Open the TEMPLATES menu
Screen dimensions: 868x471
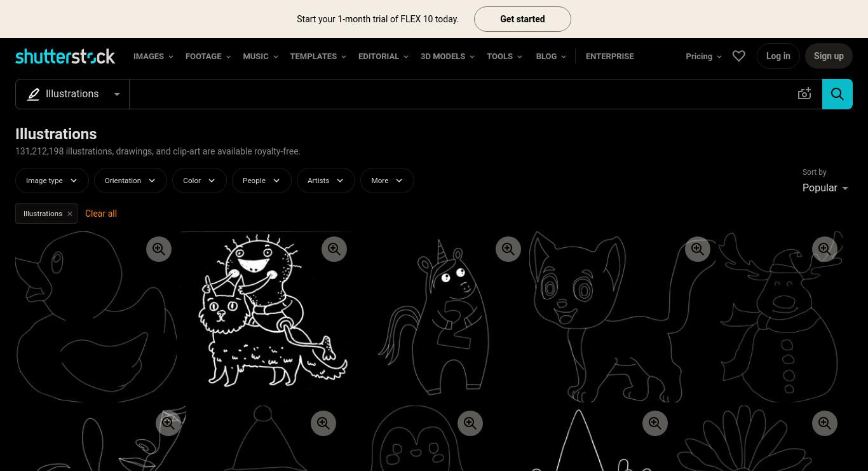[x=318, y=57]
